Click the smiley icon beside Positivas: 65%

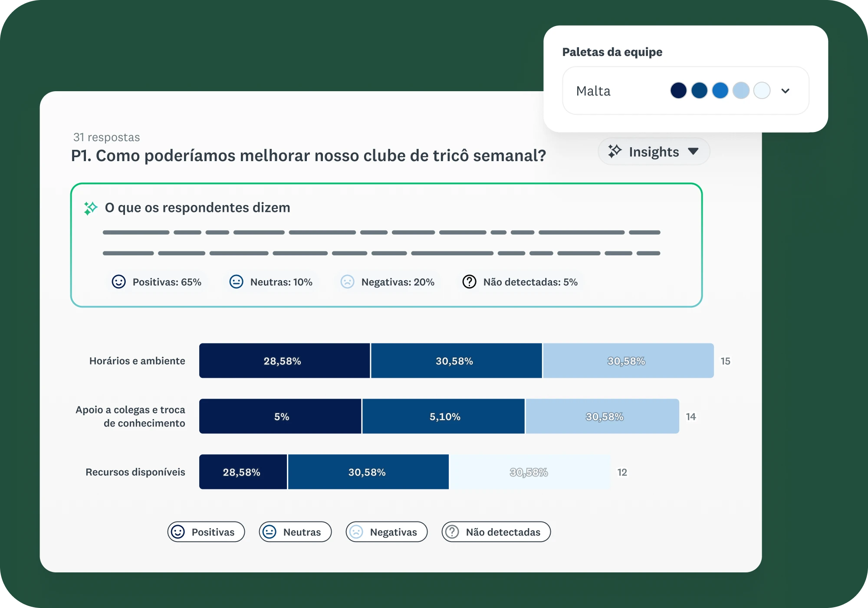[118, 282]
